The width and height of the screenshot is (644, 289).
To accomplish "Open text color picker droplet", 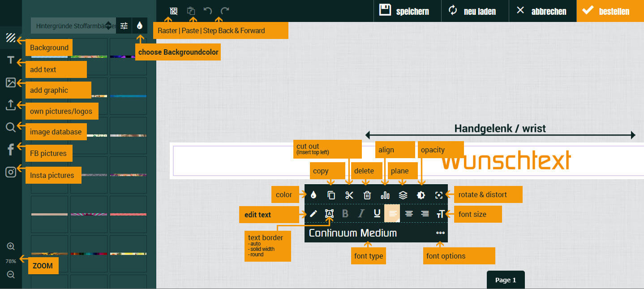I will click(313, 195).
